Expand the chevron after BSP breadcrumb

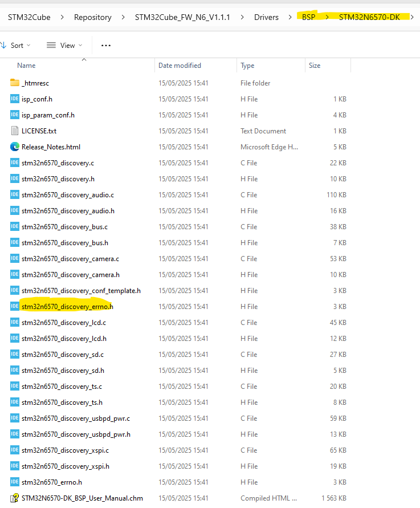[327, 17]
